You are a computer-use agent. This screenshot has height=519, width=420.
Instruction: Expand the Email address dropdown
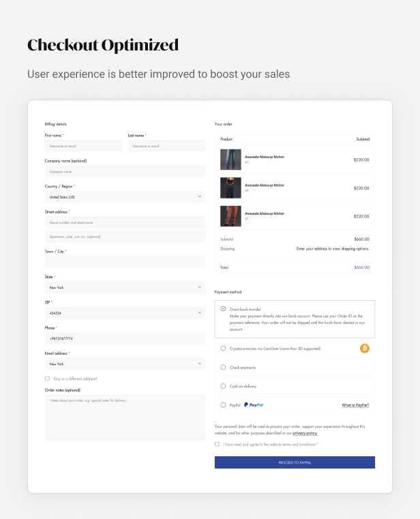pyautogui.click(x=125, y=364)
